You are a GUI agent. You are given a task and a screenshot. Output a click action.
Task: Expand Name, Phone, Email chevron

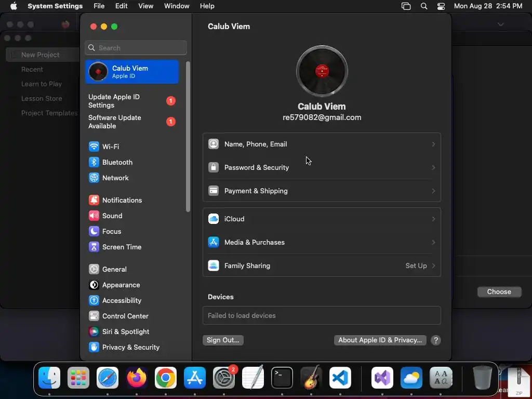tap(433, 144)
